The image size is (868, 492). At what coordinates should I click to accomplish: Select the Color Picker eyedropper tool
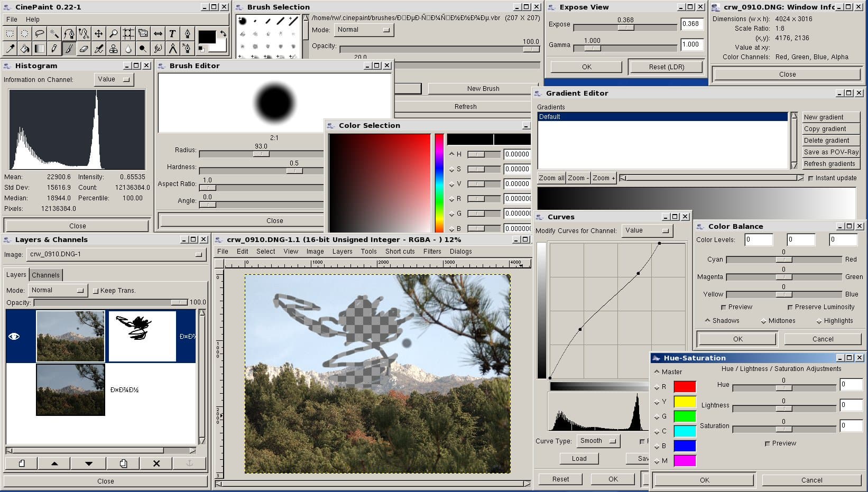click(10, 49)
